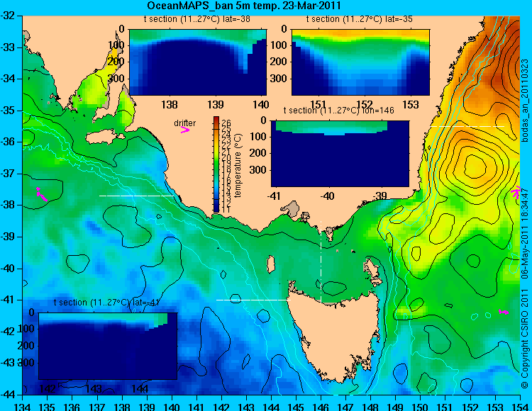
Task: Click the 't section (11..27°C) lat=-35' caption
Action: coord(360,19)
